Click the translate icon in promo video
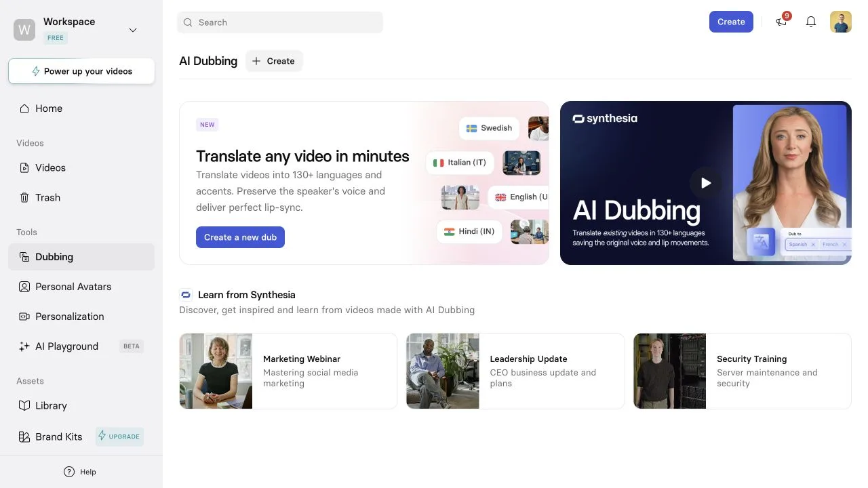Viewport: 868px width, 488px height. click(761, 242)
